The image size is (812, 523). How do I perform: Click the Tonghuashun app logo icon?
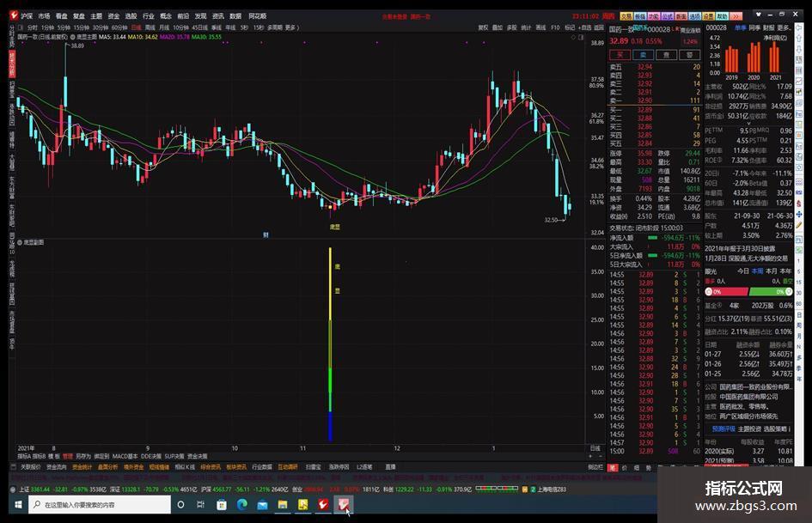(x=14, y=16)
